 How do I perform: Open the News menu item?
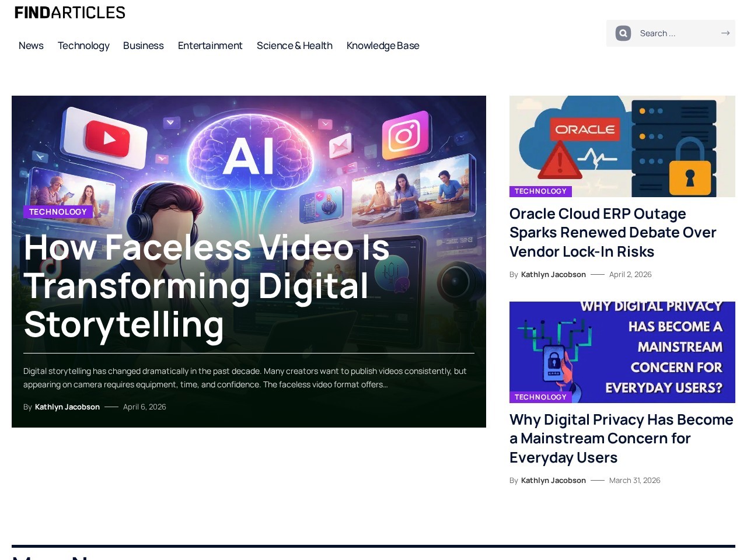tap(31, 45)
